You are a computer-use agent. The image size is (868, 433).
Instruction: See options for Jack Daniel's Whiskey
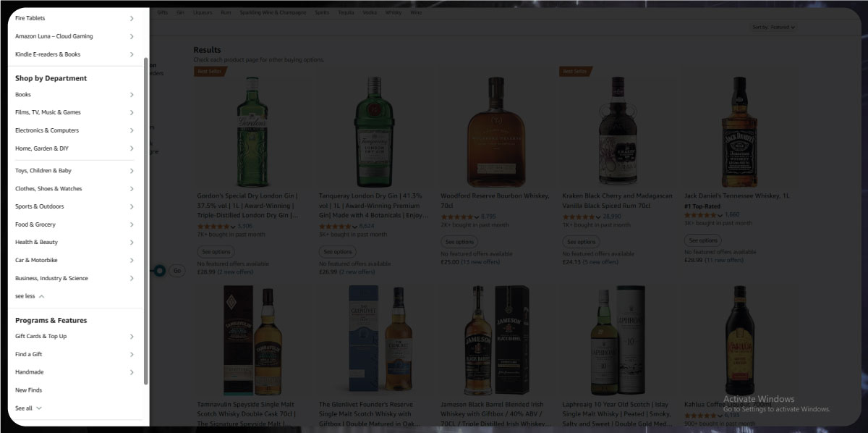[x=702, y=240]
